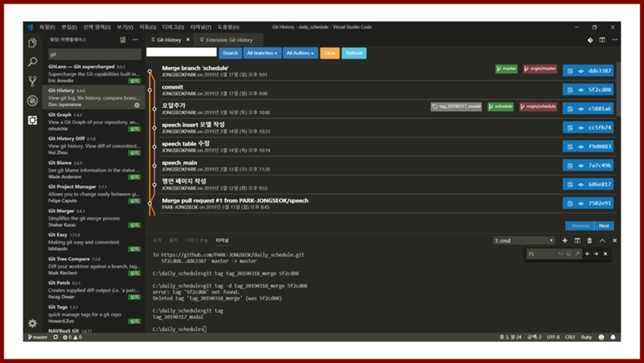Open the All branches dropdown
This screenshot has height=363, width=644.
262,53
